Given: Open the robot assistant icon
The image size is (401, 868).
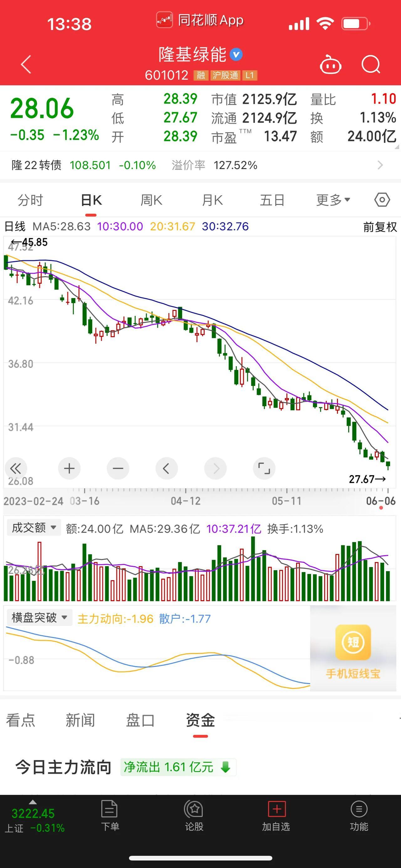Looking at the screenshot, I should click(x=330, y=64).
